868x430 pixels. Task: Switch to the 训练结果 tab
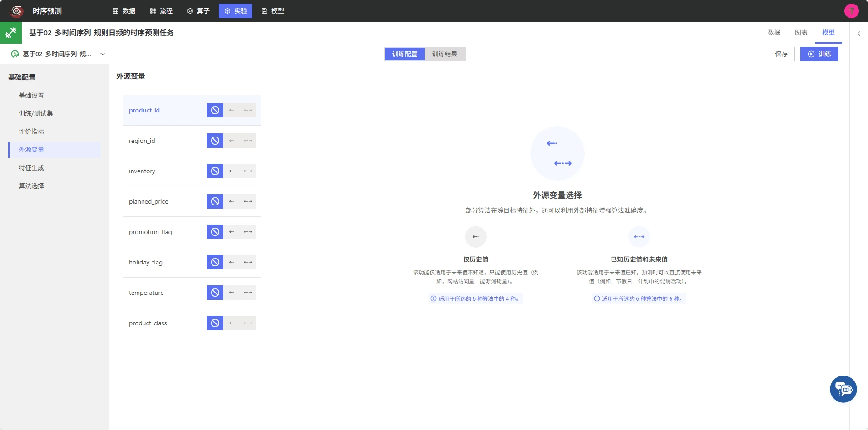click(444, 54)
